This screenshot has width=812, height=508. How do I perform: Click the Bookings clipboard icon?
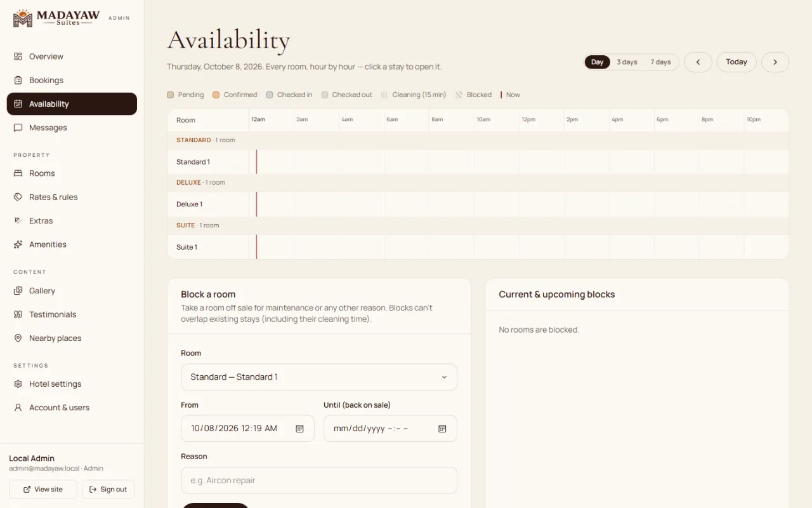(x=18, y=80)
